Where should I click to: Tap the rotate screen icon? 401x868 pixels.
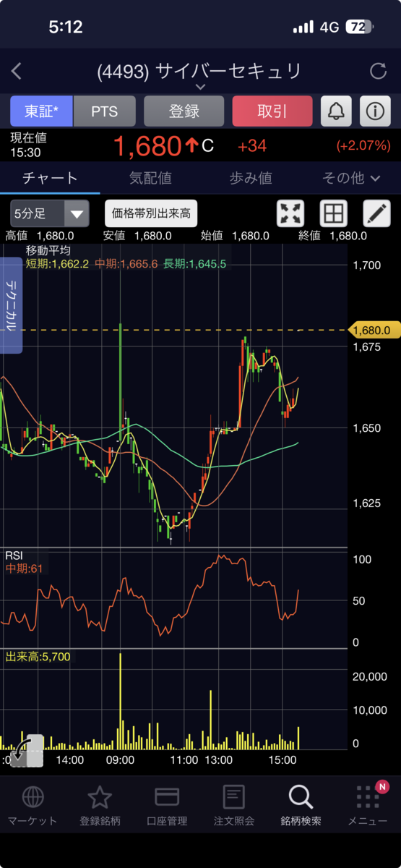click(27, 750)
